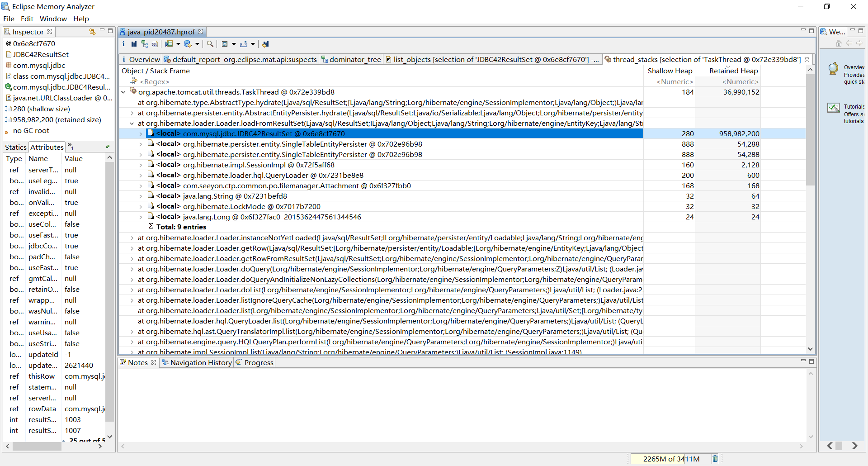This screenshot has height=466, width=868.
Task: Click the Retained Heap Numeric filter field
Action: (728, 81)
